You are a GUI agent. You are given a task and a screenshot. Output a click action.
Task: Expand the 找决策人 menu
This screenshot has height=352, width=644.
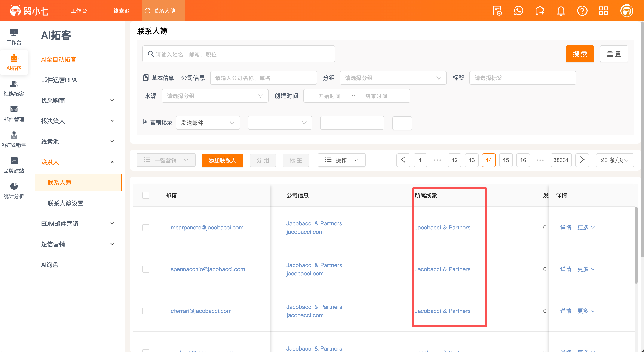click(x=78, y=121)
